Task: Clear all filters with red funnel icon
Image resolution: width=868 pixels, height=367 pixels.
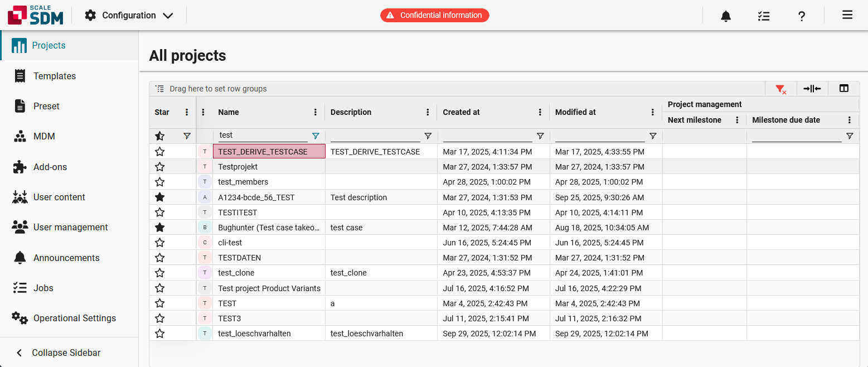Action: point(780,89)
